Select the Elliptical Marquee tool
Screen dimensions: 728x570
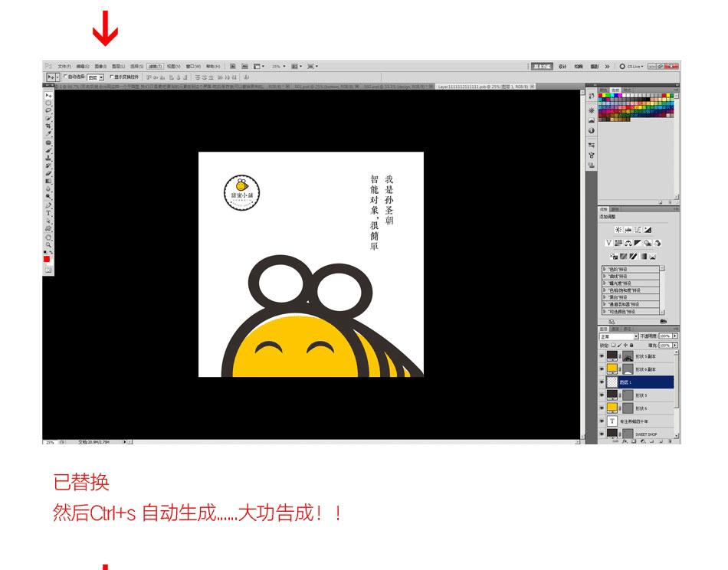tap(48, 103)
